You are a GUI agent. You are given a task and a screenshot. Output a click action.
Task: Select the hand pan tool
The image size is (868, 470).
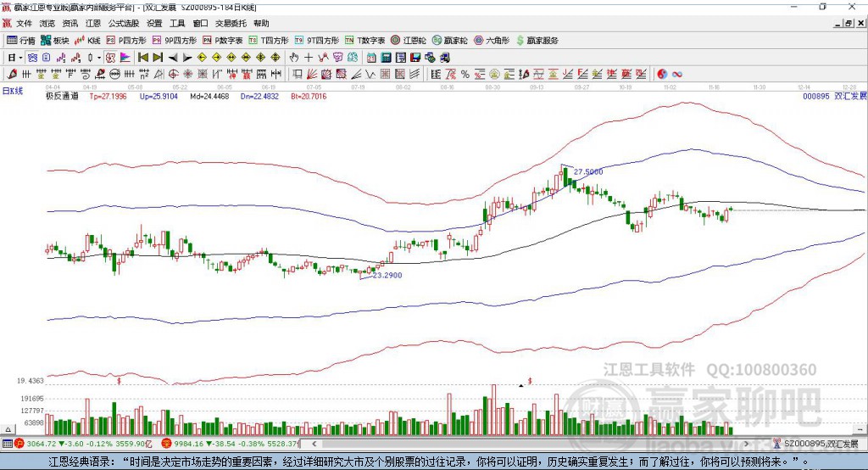294,58
